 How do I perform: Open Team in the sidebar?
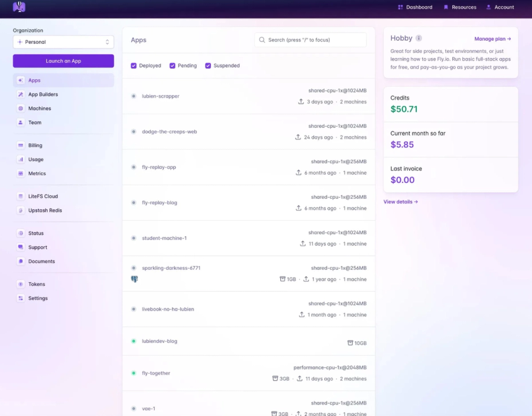tap(63, 122)
